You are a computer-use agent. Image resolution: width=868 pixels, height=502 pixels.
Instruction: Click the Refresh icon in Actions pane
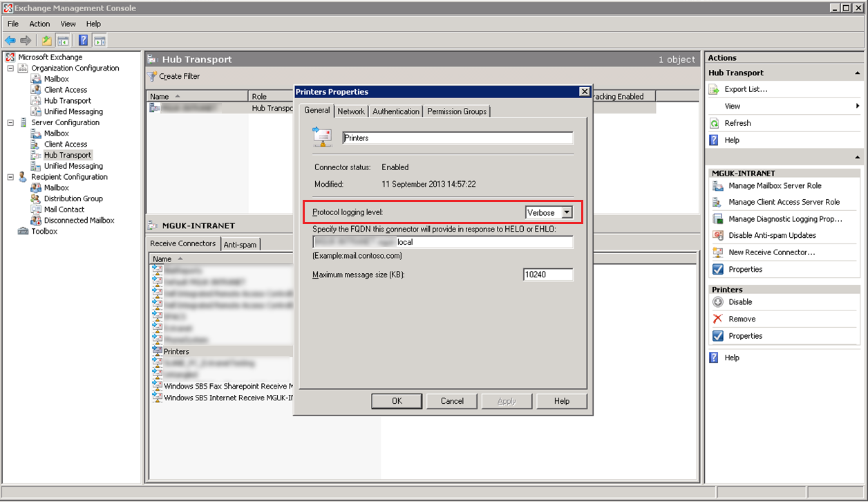[715, 123]
